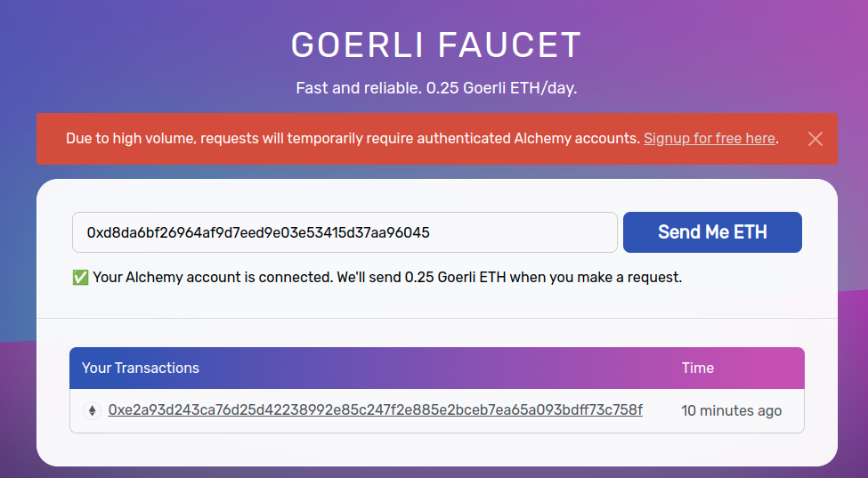
Task: Click the green checkmark status icon
Action: tap(80, 278)
